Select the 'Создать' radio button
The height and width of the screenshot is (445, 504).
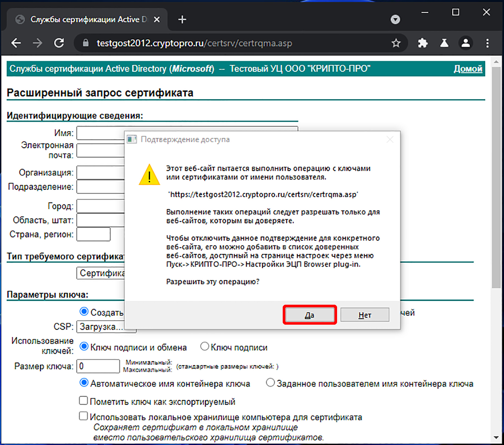pos(84,311)
